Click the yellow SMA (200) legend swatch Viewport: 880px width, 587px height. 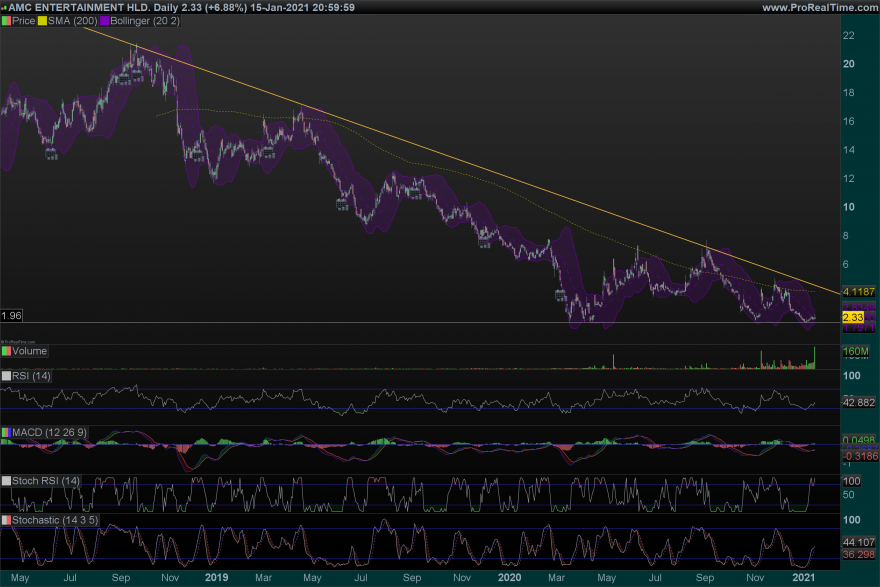point(42,21)
